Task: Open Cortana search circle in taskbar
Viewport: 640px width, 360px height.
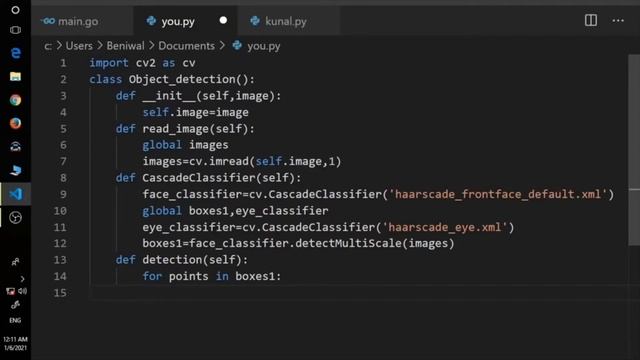Action: tap(15, 9)
